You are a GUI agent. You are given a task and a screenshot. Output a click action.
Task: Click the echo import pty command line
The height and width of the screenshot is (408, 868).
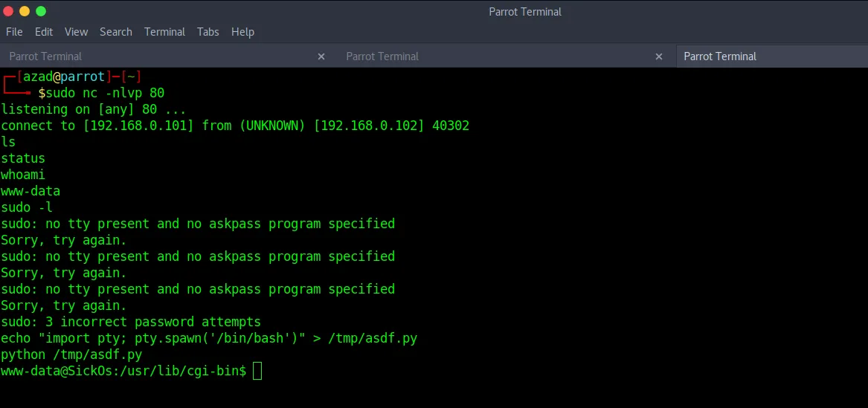209,338
